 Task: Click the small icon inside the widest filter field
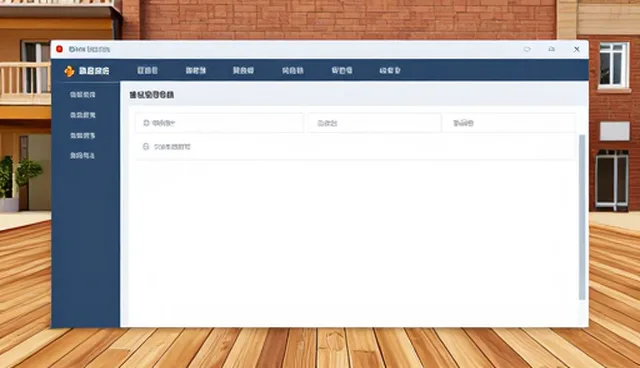click(146, 123)
